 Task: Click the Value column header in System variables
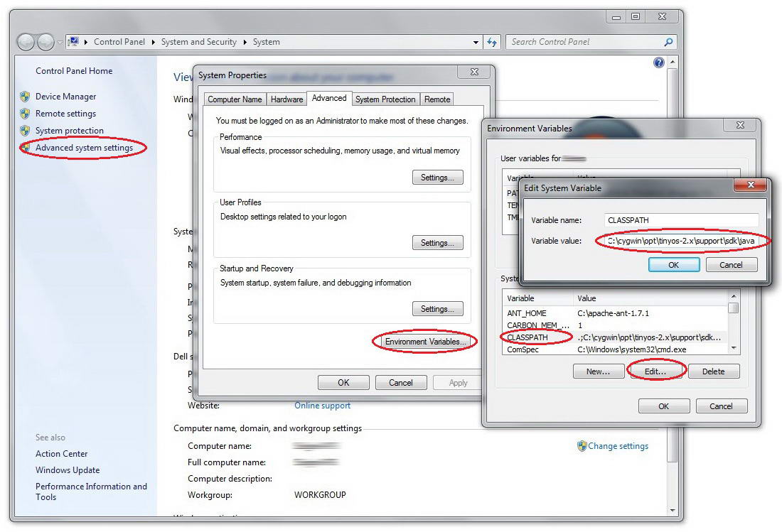(x=650, y=298)
